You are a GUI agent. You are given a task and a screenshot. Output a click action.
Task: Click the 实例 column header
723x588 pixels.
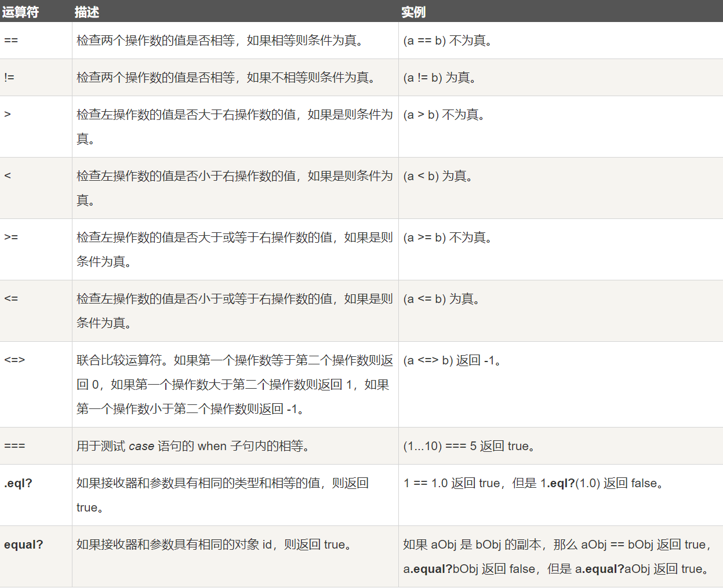point(413,12)
